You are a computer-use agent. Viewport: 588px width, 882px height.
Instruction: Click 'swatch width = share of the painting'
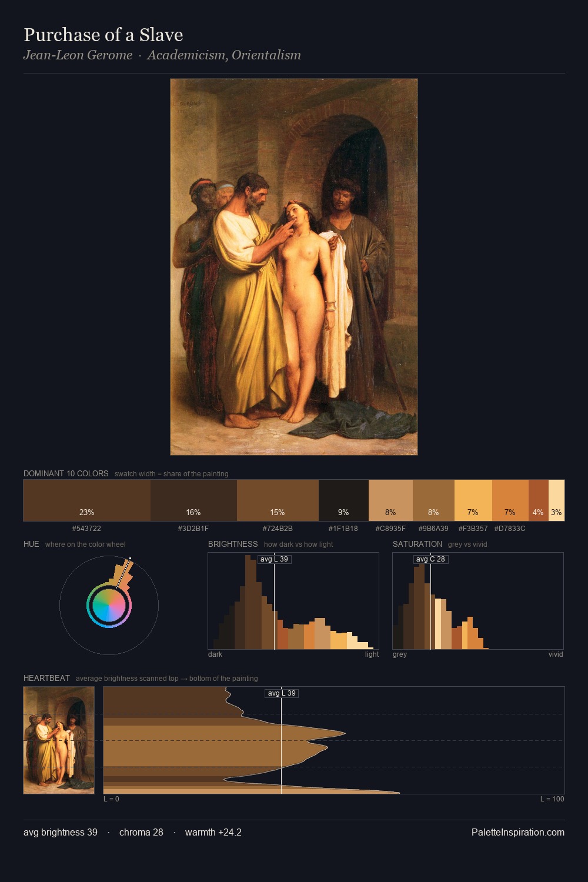172,474
